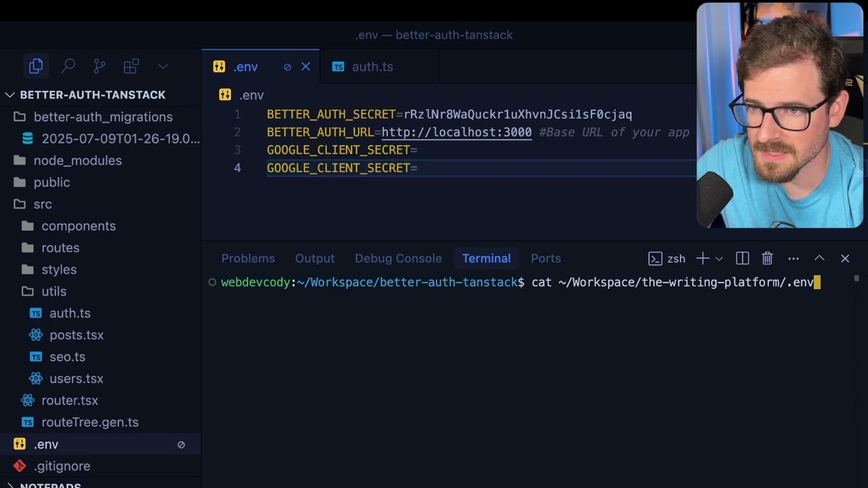Open the Explorer view icon

pos(36,66)
